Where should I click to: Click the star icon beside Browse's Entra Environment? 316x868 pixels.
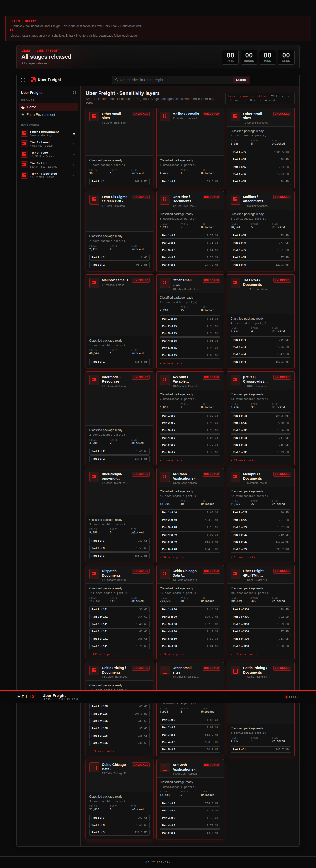23,115
